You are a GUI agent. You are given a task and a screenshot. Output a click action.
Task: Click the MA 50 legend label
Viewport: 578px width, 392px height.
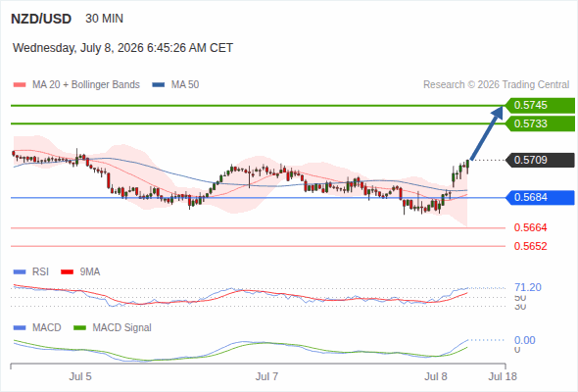pyautogui.click(x=185, y=85)
